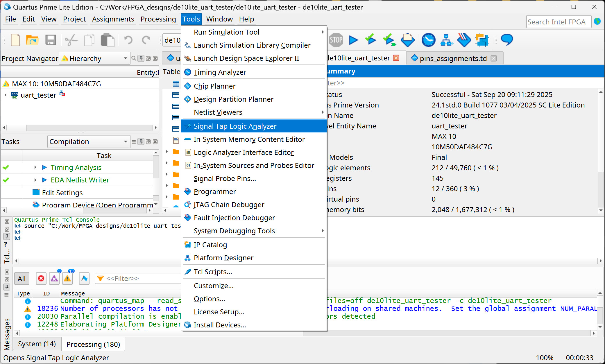Toggle the error messages filter button
605x364 pixels.
[41, 279]
